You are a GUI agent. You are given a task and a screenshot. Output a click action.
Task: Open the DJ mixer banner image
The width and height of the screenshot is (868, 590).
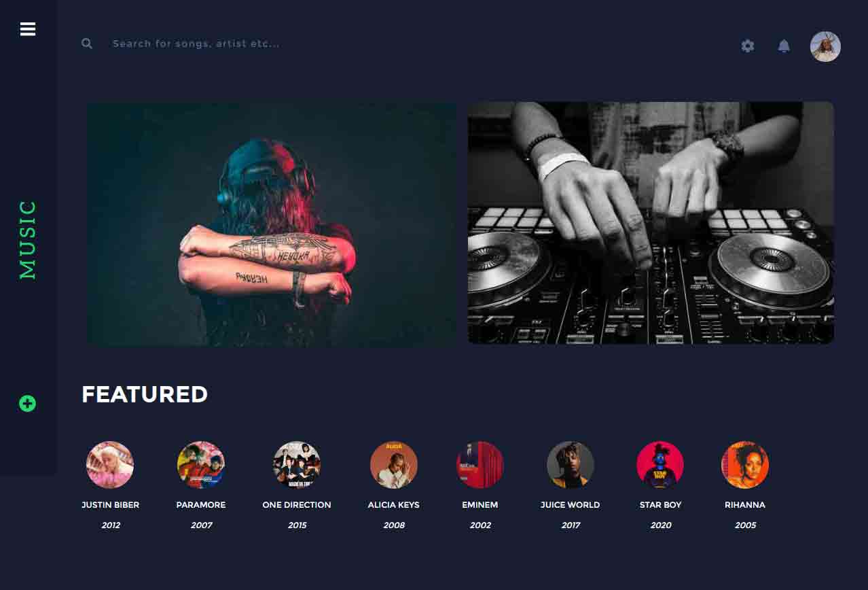point(651,223)
